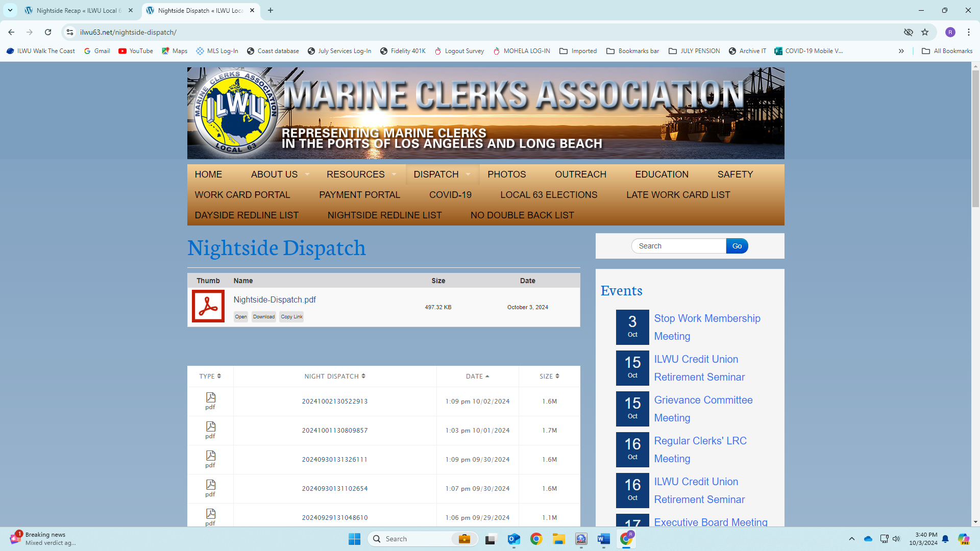Viewport: 980px width, 551px height.
Task: Sort the table by NIGHT DISPATCH column
Action: coord(335,376)
